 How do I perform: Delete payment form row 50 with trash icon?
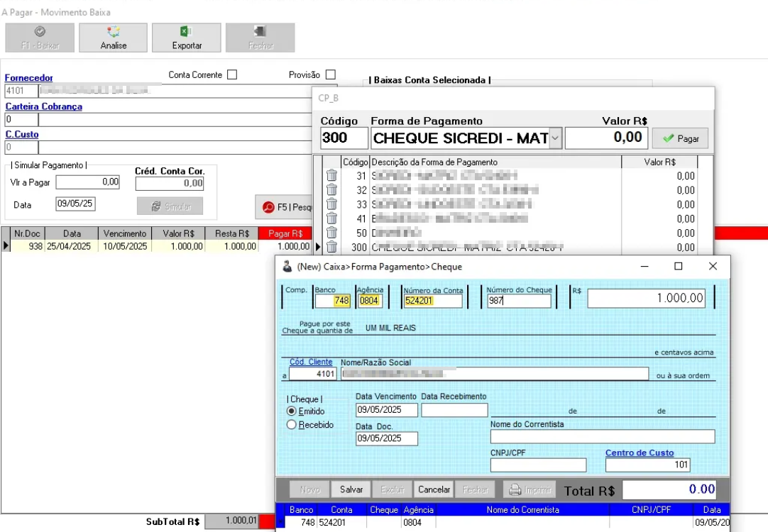tap(331, 233)
